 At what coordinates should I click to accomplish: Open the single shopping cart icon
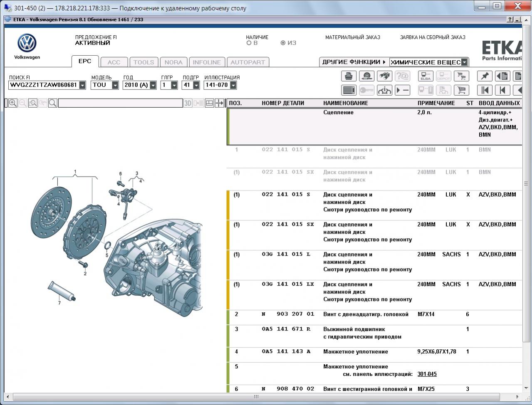pos(461,90)
